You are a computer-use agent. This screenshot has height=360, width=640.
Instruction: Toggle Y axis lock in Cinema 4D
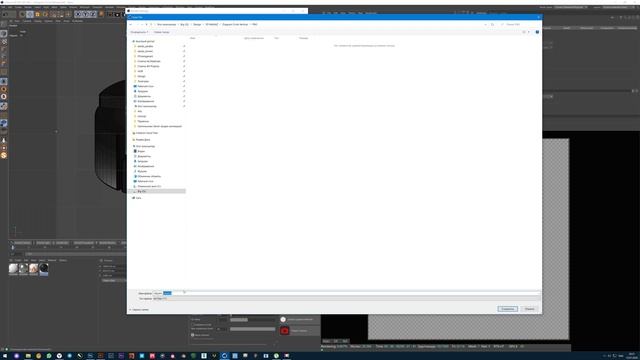pos(86,14)
